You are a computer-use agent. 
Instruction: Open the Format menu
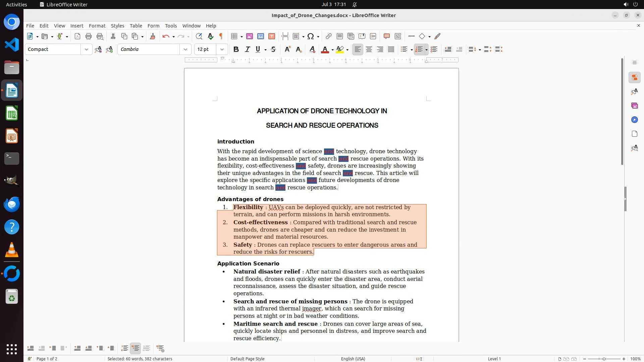point(97,25)
